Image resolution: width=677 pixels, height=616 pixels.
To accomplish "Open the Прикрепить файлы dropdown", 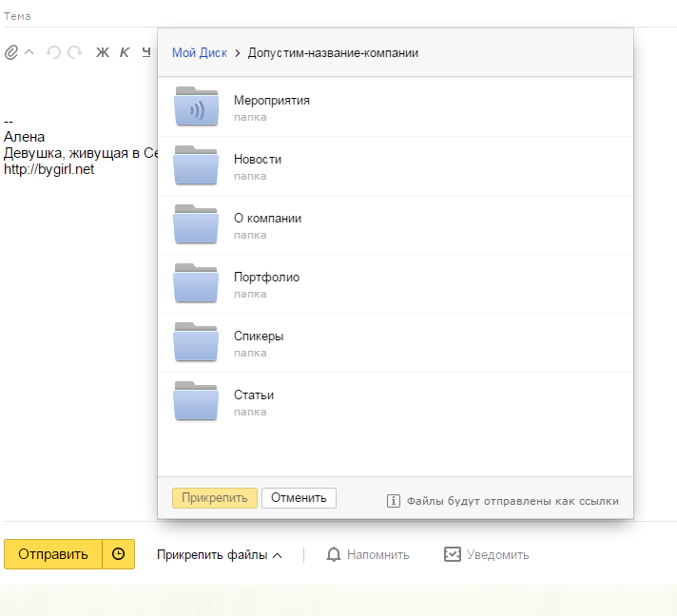I will [220, 555].
